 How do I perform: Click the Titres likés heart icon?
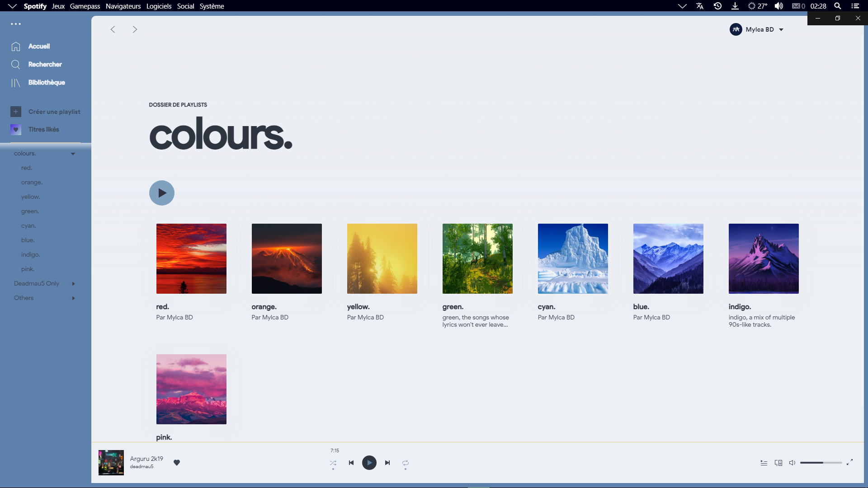(15, 129)
